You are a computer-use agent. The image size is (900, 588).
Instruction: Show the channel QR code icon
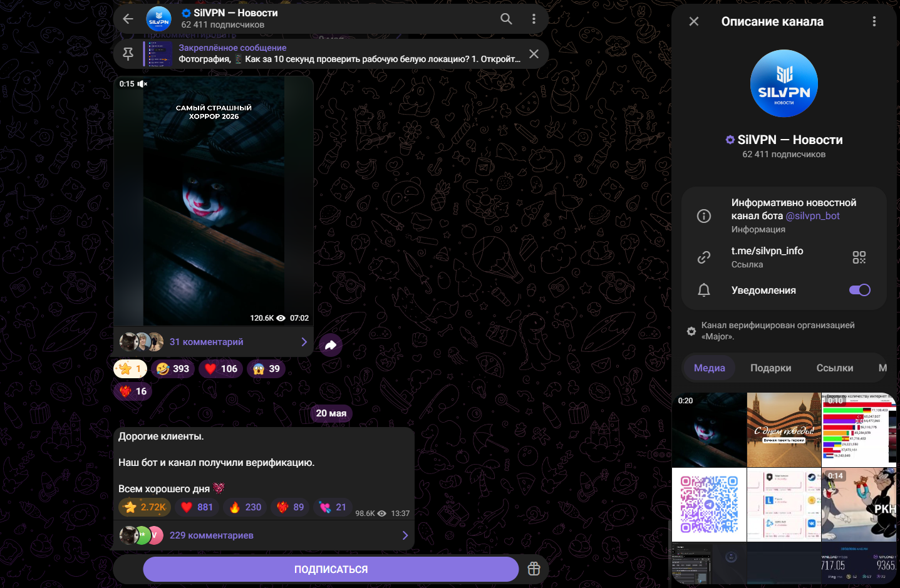pyautogui.click(x=859, y=257)
